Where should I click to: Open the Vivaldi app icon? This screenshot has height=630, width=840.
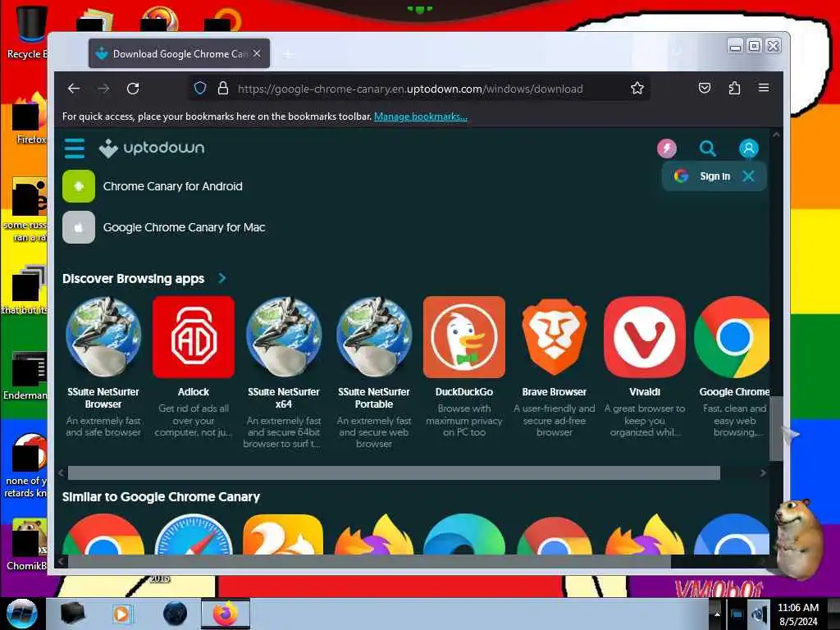click(645, 337)
